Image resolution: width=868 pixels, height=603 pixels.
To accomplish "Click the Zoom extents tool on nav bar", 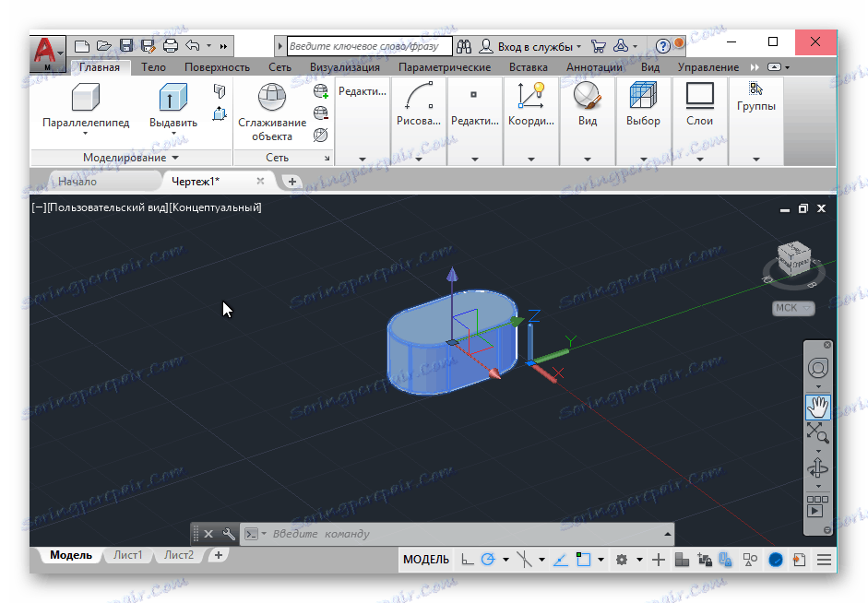I will (x=818, y=432).
